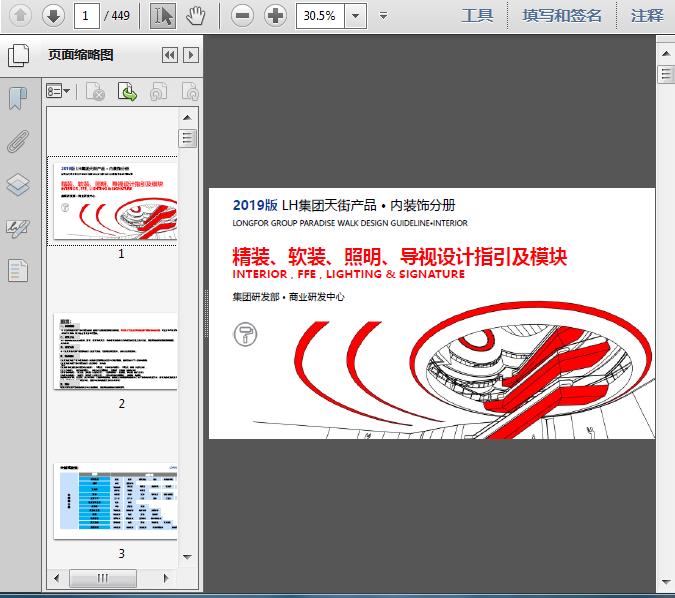Open the 工具 panel
Image resolution: width=675 pixels, height=598 pixels.
(x=477, y=16)
